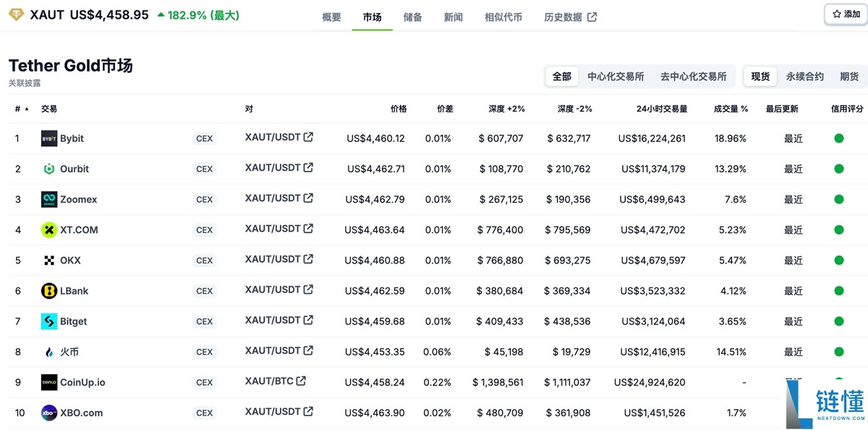The height and width of the screenshot is (430, 868).
Task: Click the XBO.com exchange logo
Action: (x=48, y=413)
